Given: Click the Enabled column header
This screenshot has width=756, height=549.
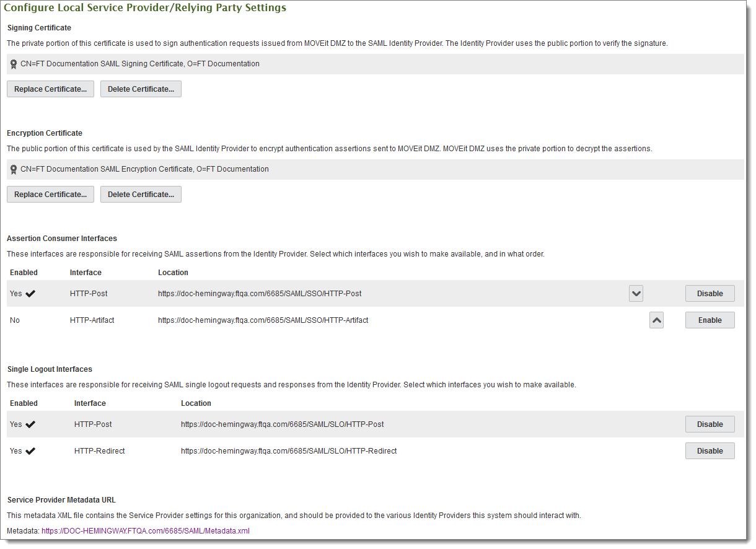Looking at the screenshot, I should coord(24,272).
